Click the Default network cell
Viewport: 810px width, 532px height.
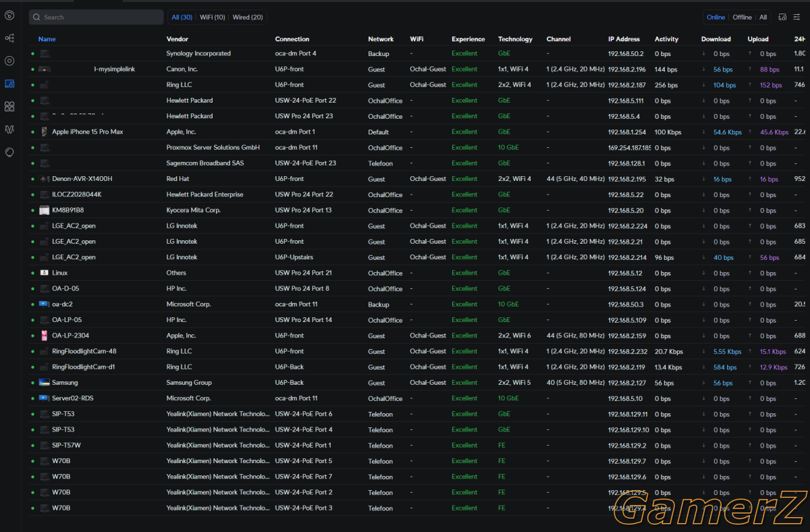pos(379,132)
